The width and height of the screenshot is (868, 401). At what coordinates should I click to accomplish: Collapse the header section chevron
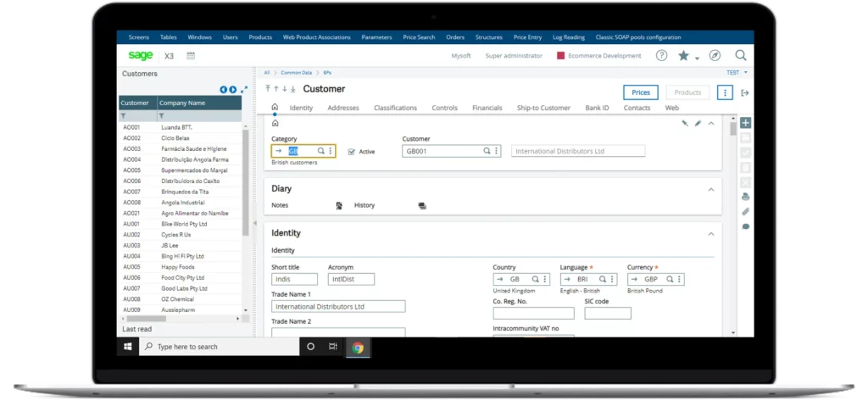click(711, 124)
